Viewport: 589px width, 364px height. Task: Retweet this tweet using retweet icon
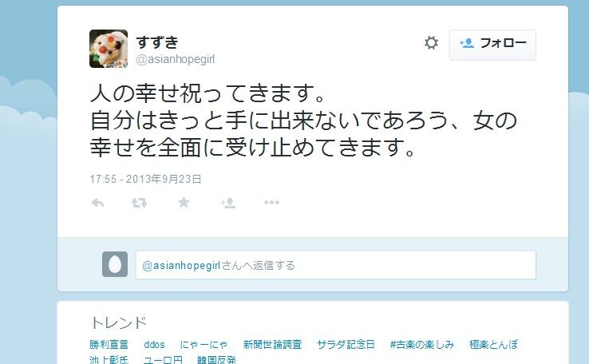coord(139,203)
